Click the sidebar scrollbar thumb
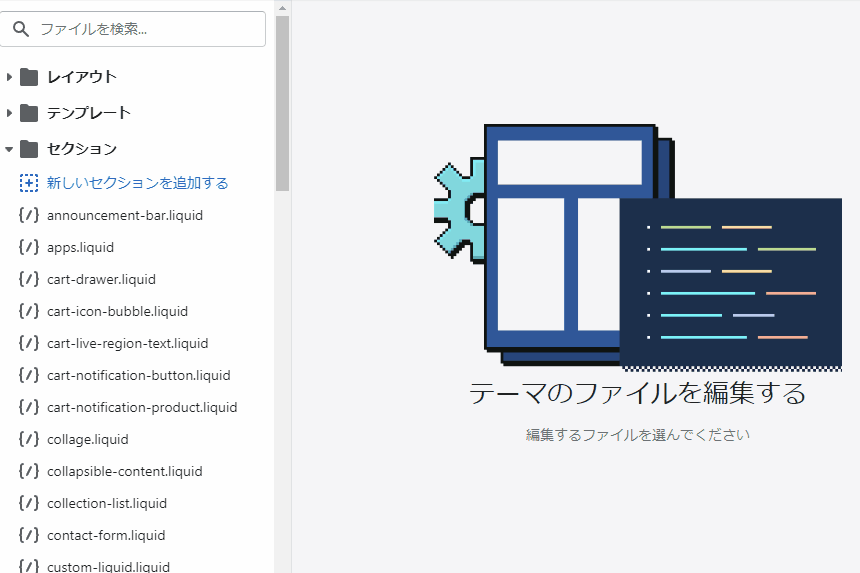This screenshot has height=573, width=860. pyautogui.click(x=282, y=104)
